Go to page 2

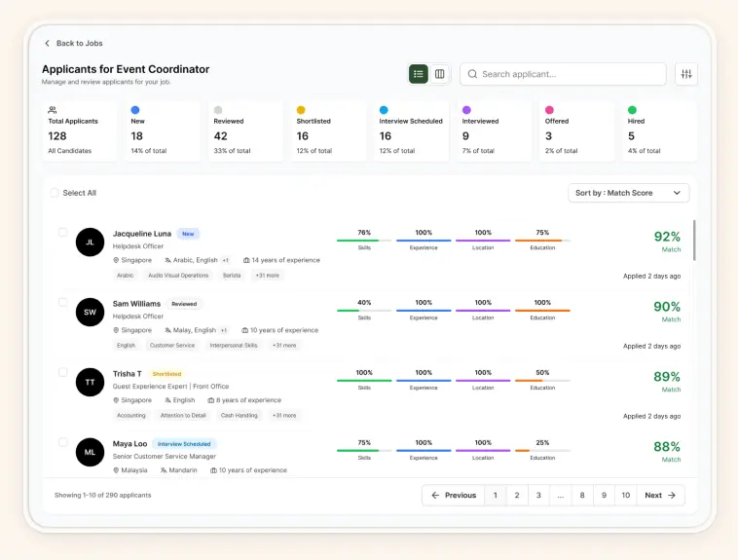(x=517, y=495)
